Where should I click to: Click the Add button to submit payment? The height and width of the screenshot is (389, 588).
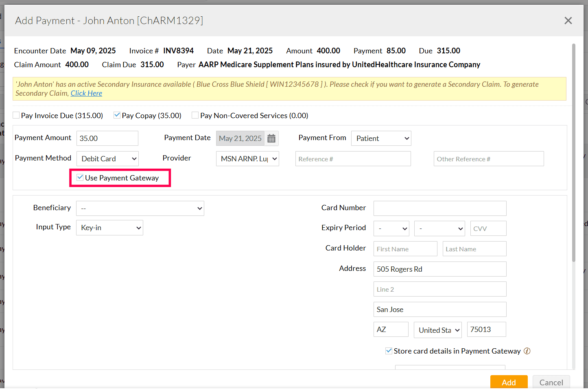(x=509, y=382)
